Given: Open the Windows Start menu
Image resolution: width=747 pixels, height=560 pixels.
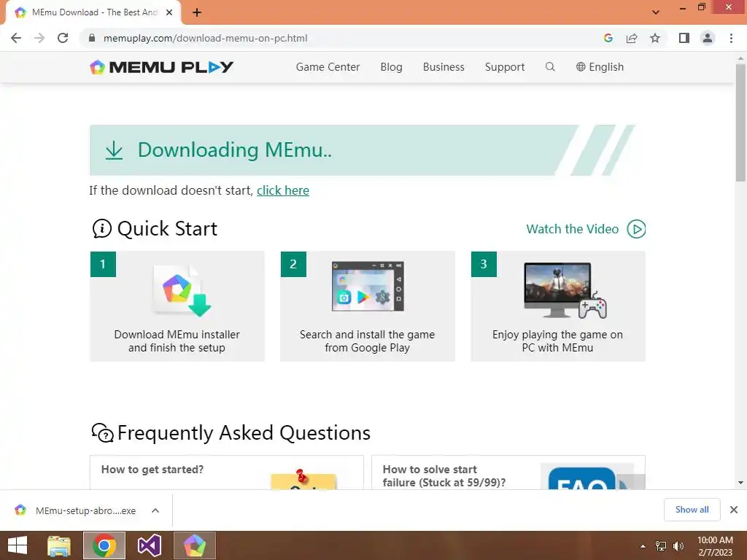Looking at the screenshot, I should [18, 545].
